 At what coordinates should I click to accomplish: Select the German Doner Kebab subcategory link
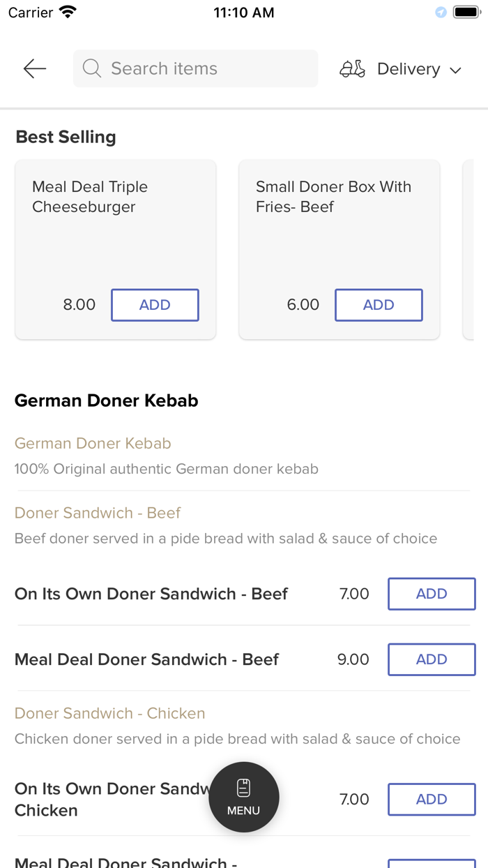[x=93, y=443]
